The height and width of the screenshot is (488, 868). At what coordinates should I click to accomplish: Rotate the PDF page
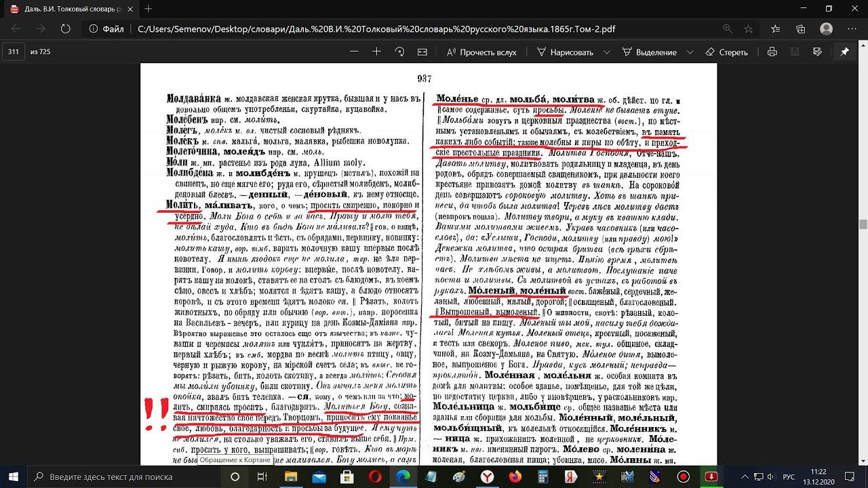pos(399,52)
